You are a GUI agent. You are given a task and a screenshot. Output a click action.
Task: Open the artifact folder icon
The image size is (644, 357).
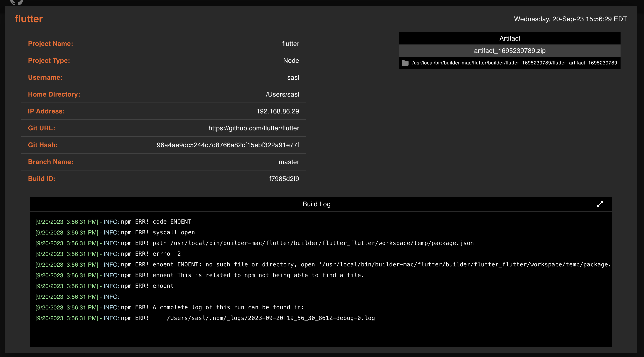(405, 63)
